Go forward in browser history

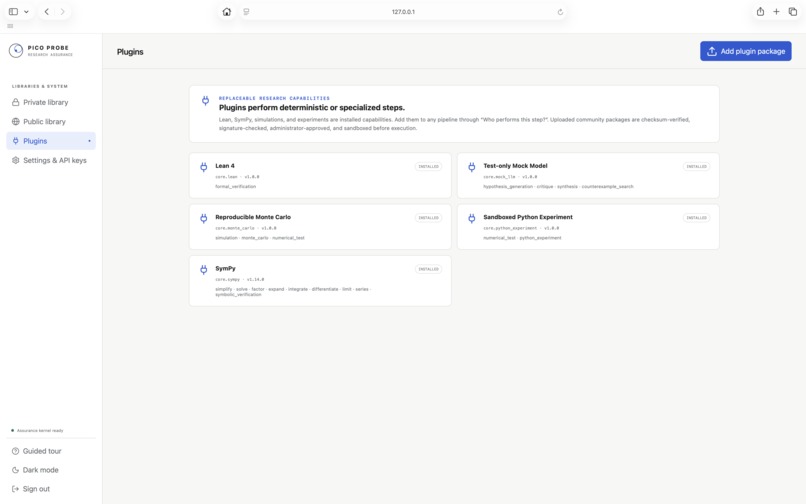62,11
